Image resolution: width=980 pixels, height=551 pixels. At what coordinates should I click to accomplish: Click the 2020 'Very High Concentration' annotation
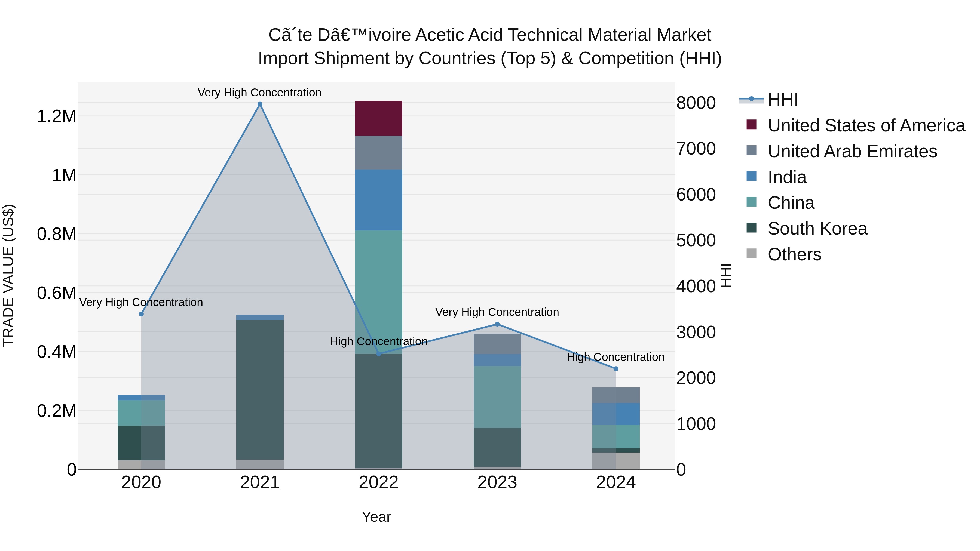[x=141, y=302]
